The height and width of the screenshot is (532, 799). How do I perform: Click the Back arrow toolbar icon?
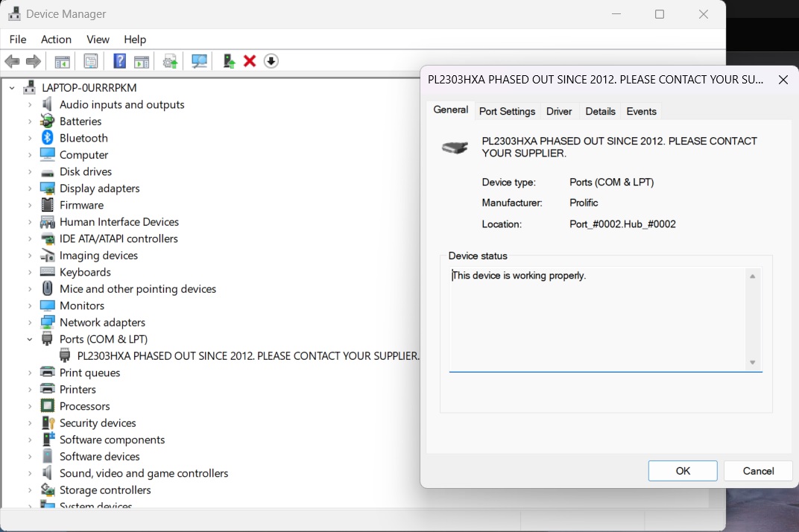[x=12, y=62]
